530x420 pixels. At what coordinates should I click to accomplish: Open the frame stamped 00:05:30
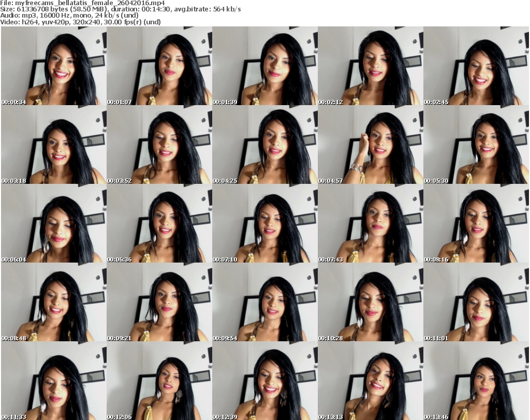click(x=476, y=144)
